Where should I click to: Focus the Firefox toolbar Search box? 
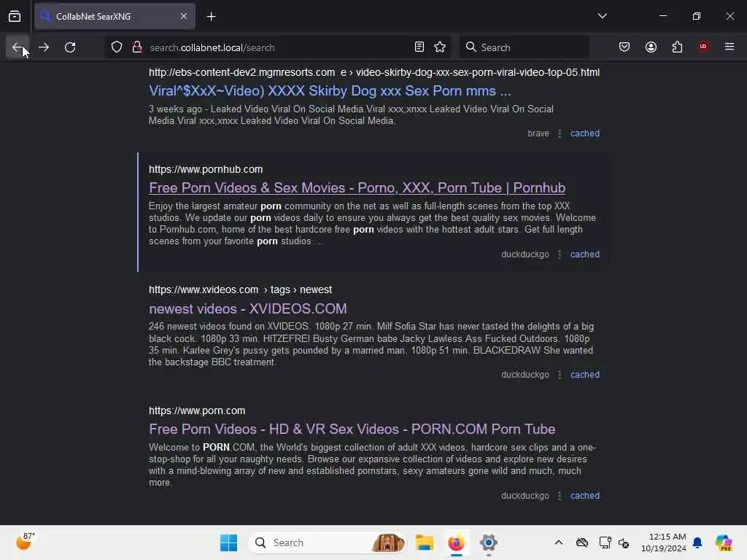click(524, 47)
